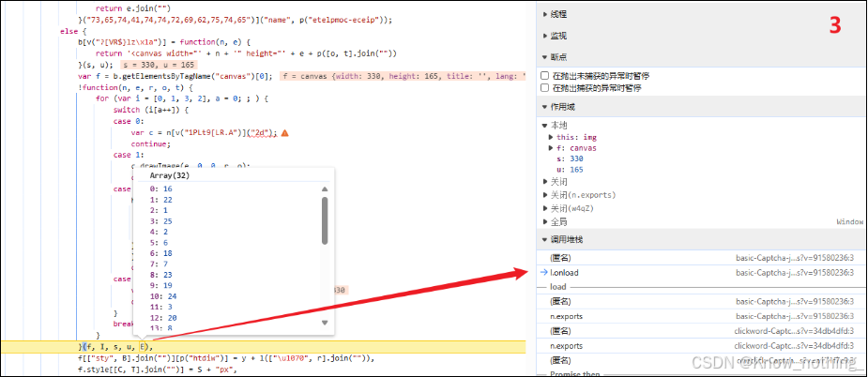Select array entry 1: 22
Viewport: 868px width, 377px height.
point(161,200)
